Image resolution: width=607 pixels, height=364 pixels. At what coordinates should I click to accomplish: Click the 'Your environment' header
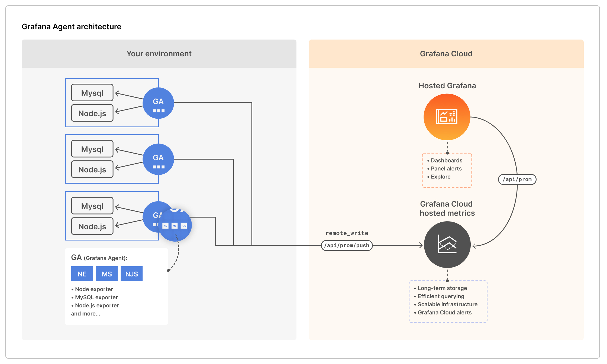point(159,54)
